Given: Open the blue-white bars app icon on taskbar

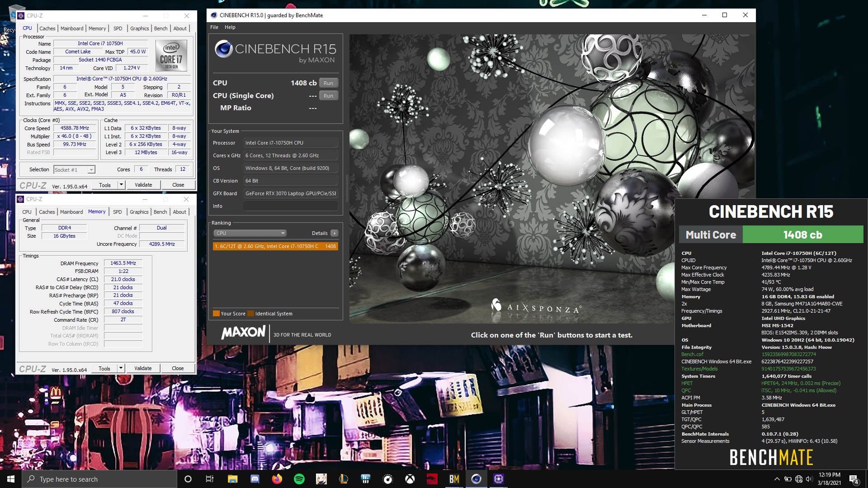Looking at the screenshot, I should click(x=365, y=479).
